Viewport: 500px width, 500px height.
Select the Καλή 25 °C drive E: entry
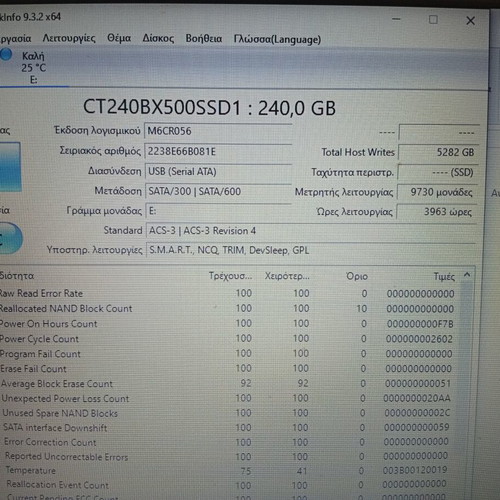coord(33,68)
